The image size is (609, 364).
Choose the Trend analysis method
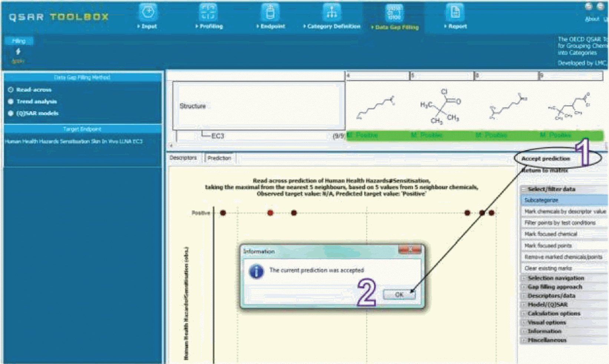(x=11, y=102)
